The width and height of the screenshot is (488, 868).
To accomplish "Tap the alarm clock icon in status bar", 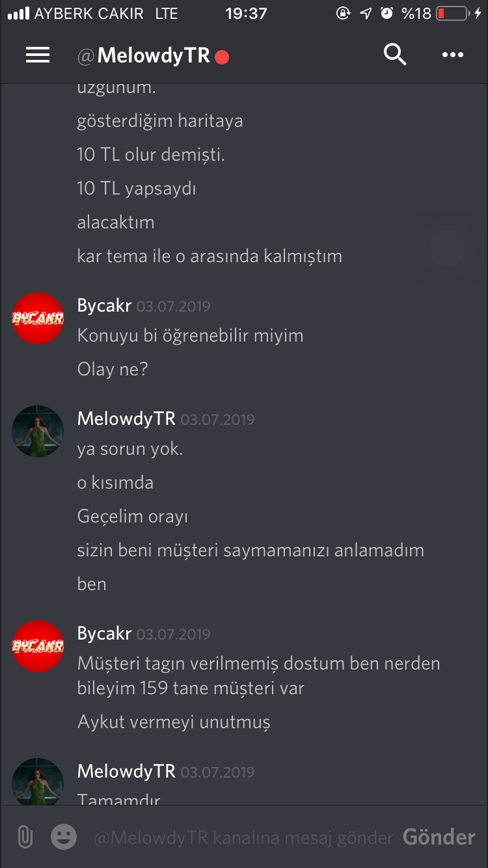I will tap(387, 13).
